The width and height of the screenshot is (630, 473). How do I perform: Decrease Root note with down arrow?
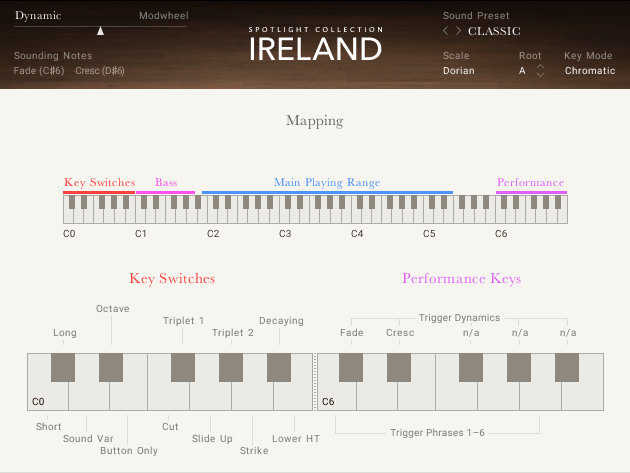point(540,75)
